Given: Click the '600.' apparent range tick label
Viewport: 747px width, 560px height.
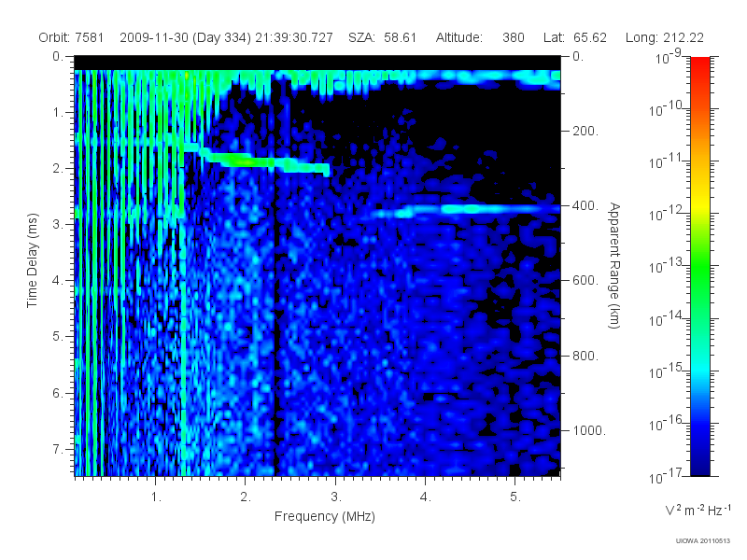Looking at the screenshot, I should click(x=585, y=281).
